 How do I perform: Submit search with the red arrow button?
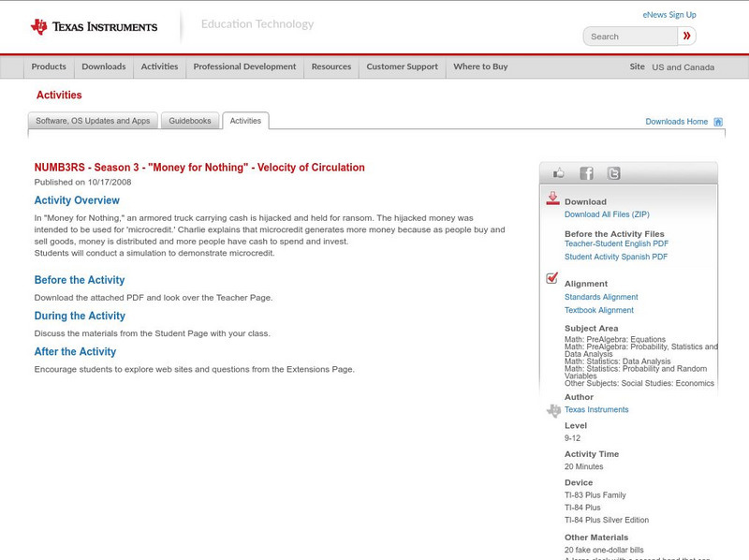tap(687, 36)
